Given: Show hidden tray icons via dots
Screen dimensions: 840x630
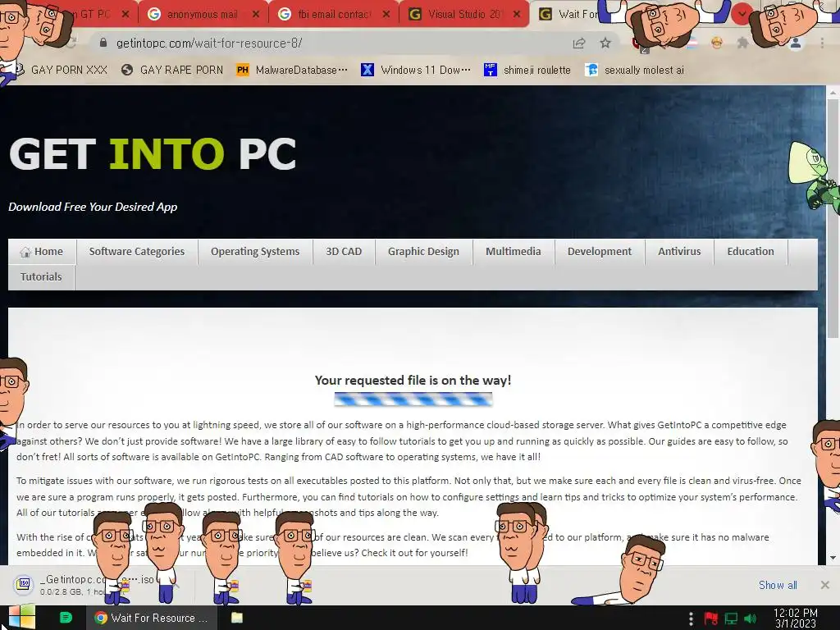Looking at the screenshot, I should click(691, 619).
